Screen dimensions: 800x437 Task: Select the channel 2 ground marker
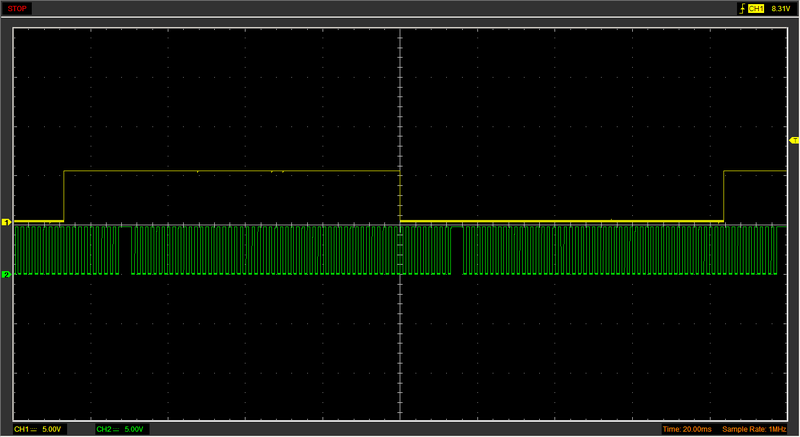[x=6, y=274]
